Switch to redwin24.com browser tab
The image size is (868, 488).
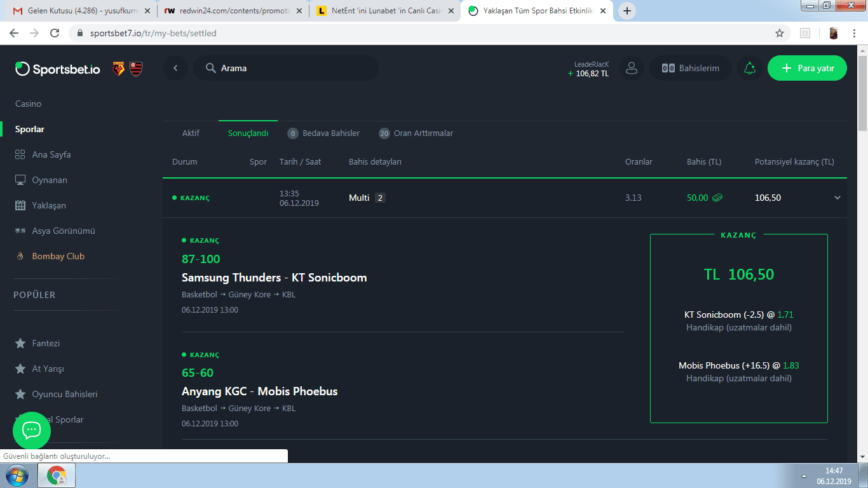click(232, 11)
